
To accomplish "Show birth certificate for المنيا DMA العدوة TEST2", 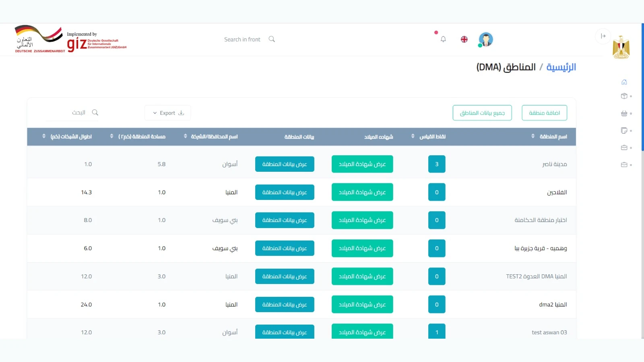I will tap(362, 276).
